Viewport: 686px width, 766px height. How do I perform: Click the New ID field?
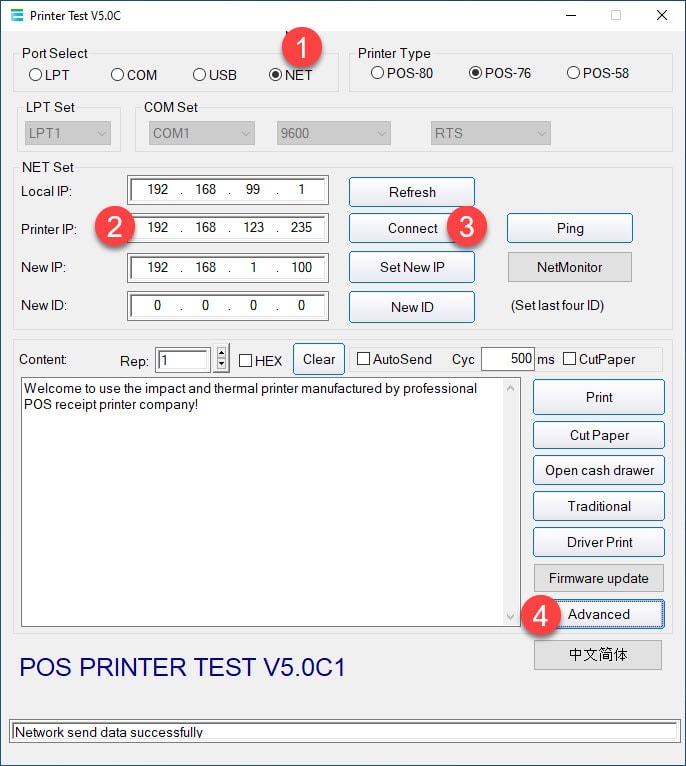tap(228, 306)
